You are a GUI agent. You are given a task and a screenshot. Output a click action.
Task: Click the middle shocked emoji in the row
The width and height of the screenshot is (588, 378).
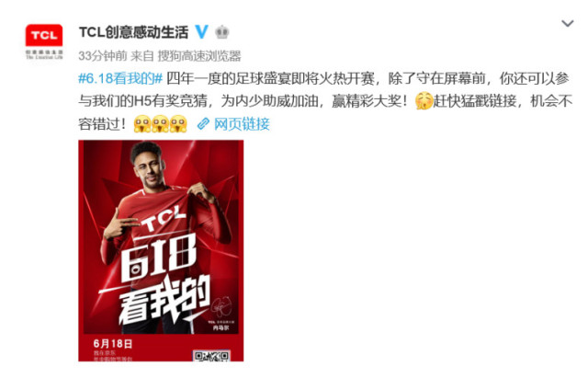[x=160, y=123]
